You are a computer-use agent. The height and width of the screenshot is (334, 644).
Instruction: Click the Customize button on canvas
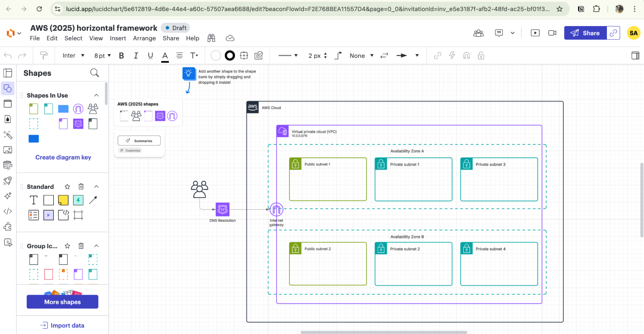pos(130,151)
